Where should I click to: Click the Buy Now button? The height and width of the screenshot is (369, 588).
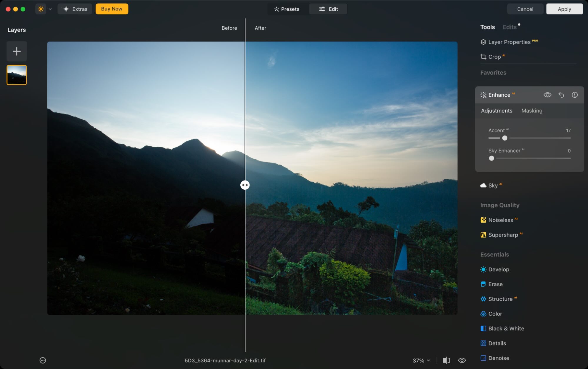pos(112,9)
